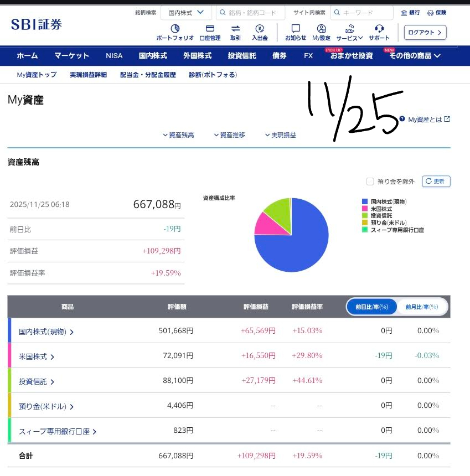Click the 入出金 deposit/withdrawal icon

coord(260,29)
